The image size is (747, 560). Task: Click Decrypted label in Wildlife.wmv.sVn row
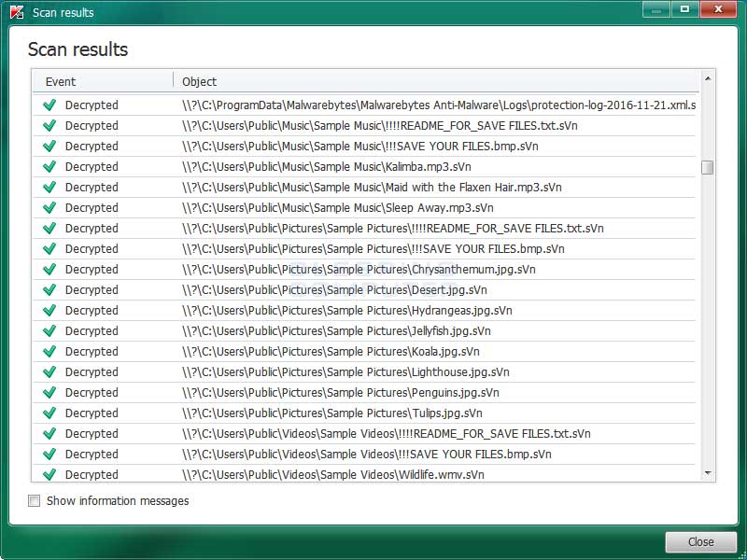pos(92,474)
